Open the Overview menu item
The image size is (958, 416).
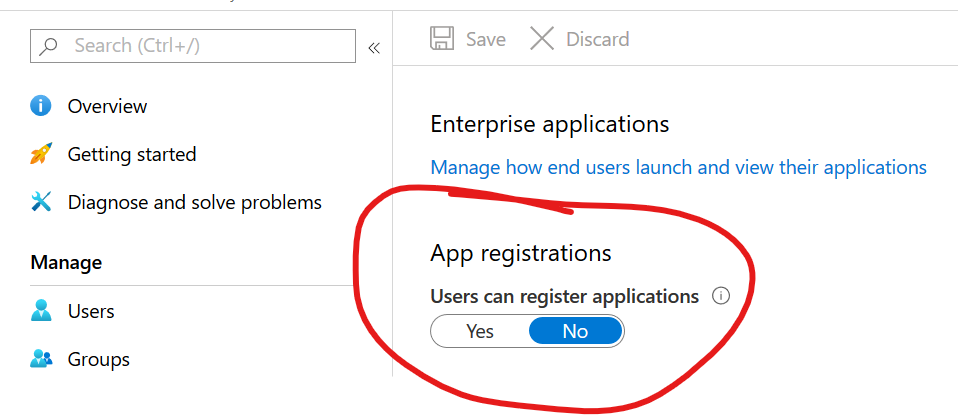(x=107, y=106)
